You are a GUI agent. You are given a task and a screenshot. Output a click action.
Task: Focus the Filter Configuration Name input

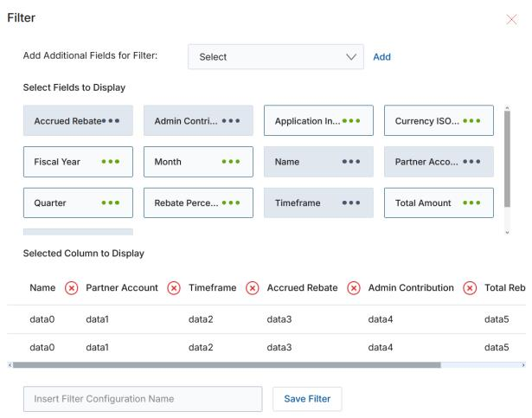pos(143,399)
